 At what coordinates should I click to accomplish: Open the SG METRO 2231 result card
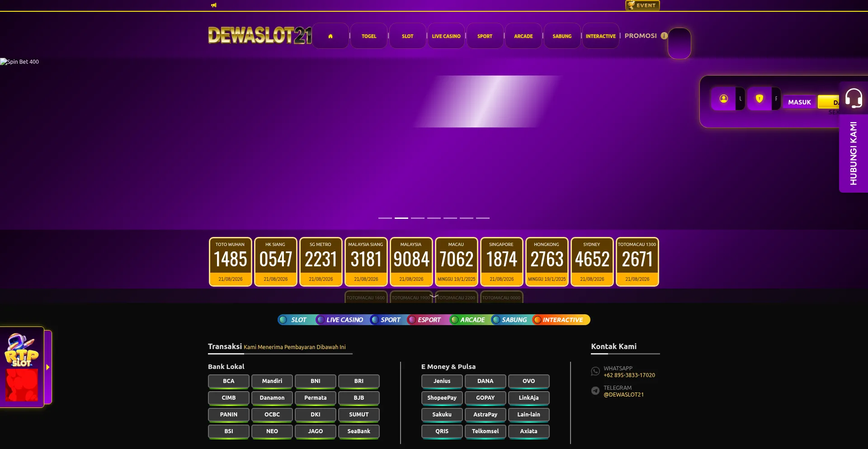321,262
